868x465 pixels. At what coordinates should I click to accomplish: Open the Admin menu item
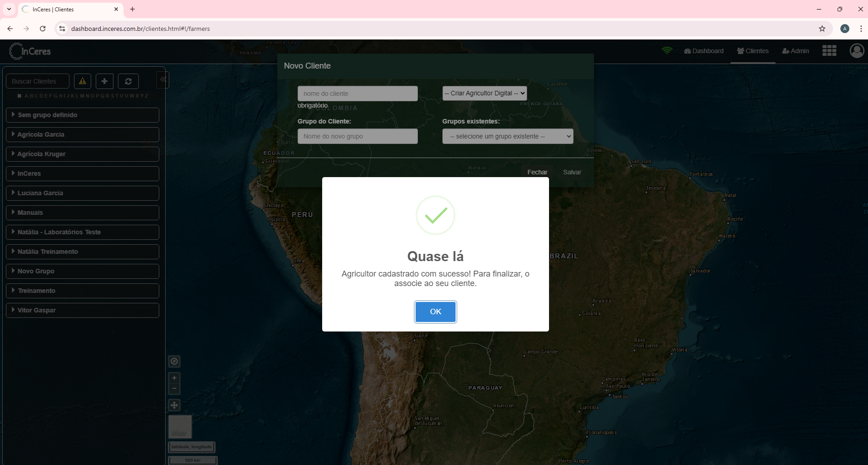tap(795, 51)
